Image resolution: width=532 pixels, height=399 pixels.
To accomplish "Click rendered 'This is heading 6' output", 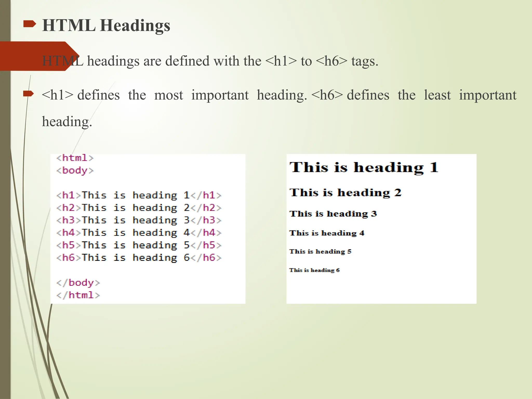I will [x=314, y=270].
